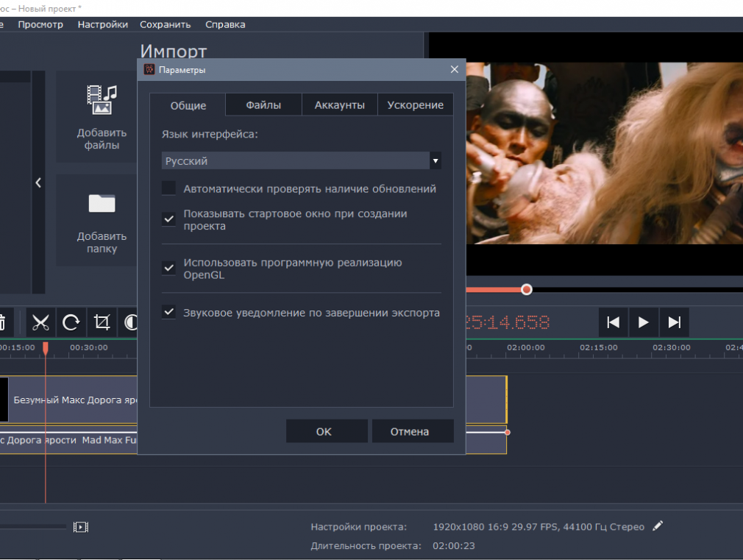The width and height of the screenshot is (743, 560).
Task: Click the 02:00:00 ruler mark
Action: pos(525,347)
